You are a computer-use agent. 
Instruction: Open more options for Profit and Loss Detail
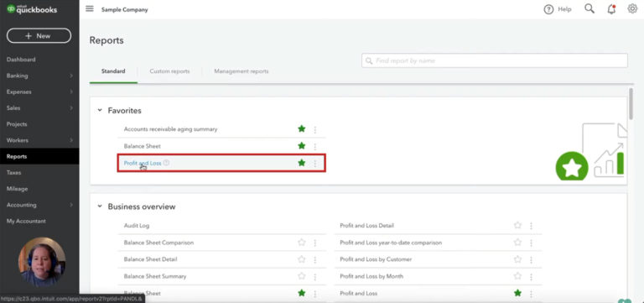click(x=531, y=226)
